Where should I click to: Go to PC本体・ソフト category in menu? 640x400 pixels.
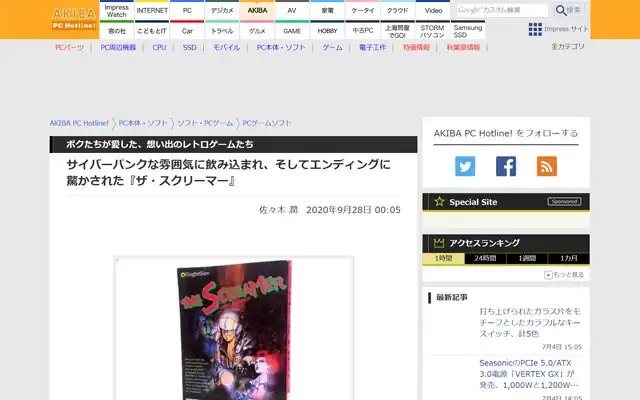pyautogui.click(x=281, y=47)
